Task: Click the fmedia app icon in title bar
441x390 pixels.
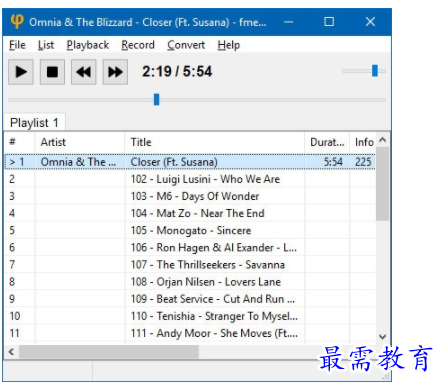Action: [17, 22]
